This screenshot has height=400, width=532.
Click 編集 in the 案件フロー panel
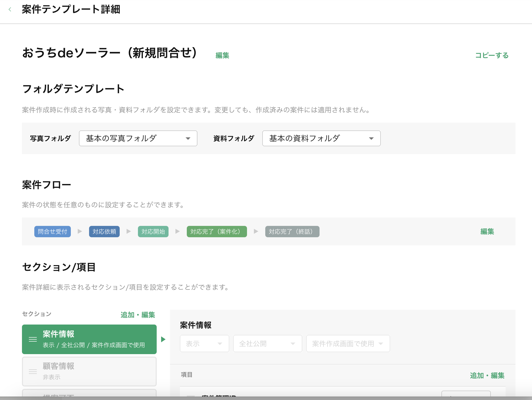click(x=487, y=231)
